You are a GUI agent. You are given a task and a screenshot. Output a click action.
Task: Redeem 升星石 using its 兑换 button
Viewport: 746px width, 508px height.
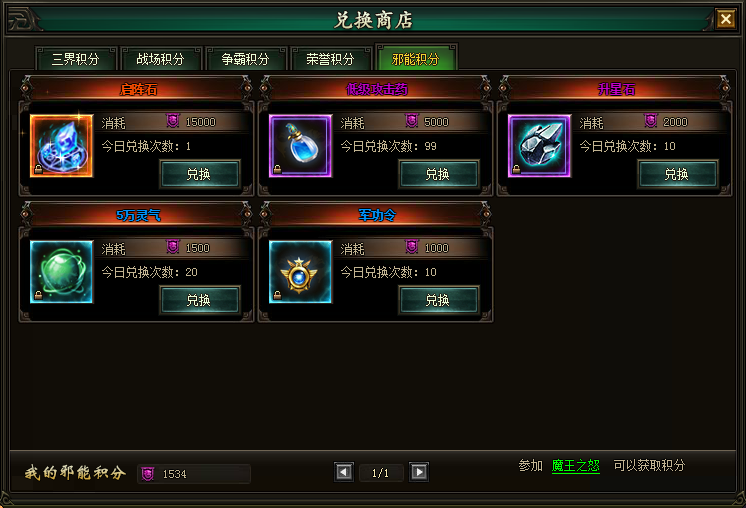677,174
